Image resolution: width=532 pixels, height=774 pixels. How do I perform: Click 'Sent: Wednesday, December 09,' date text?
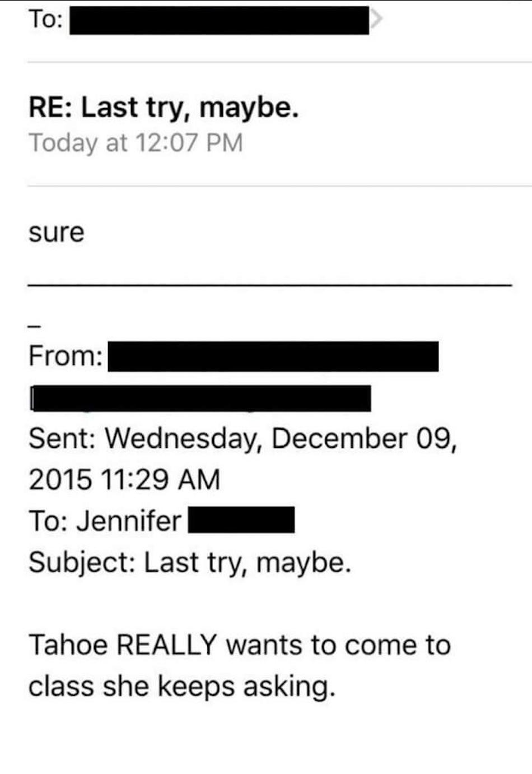pyautogui.click(x=243, y=438)
